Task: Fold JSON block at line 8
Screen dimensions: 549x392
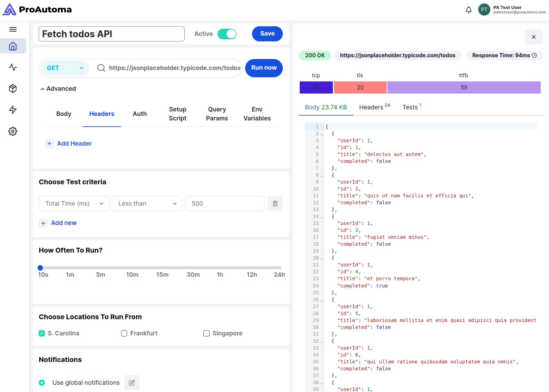Action: (322, 176)
